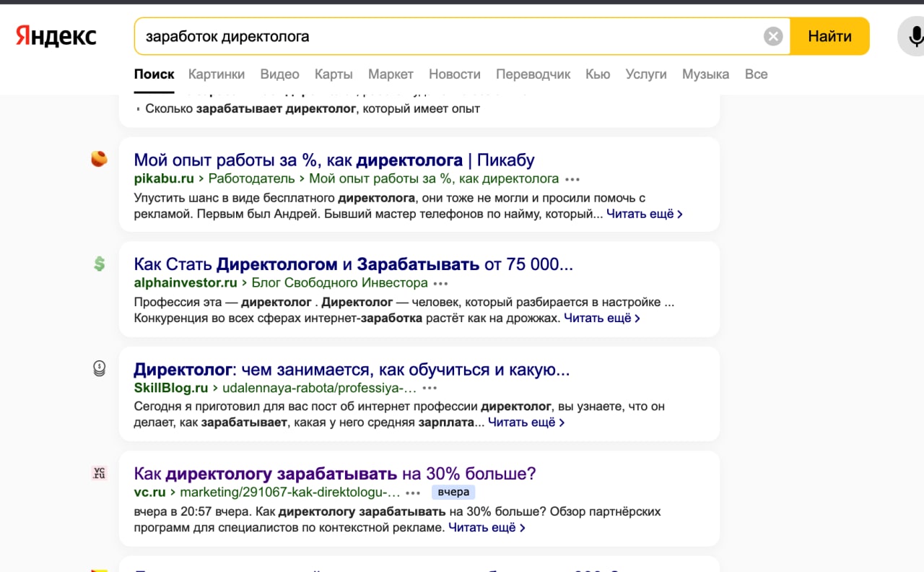Image resolution: width=924 pixels, height=572 pixels.
Task: Go to the Карты tab
Action: point(334,74)
